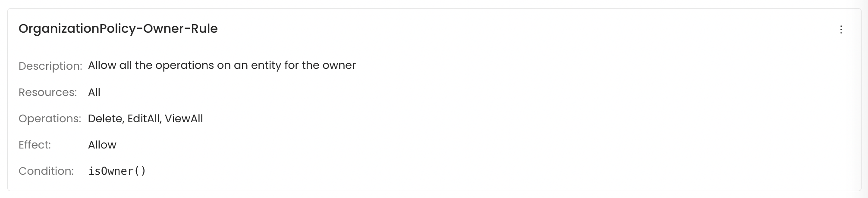Click the Description field label

(50, 66)
